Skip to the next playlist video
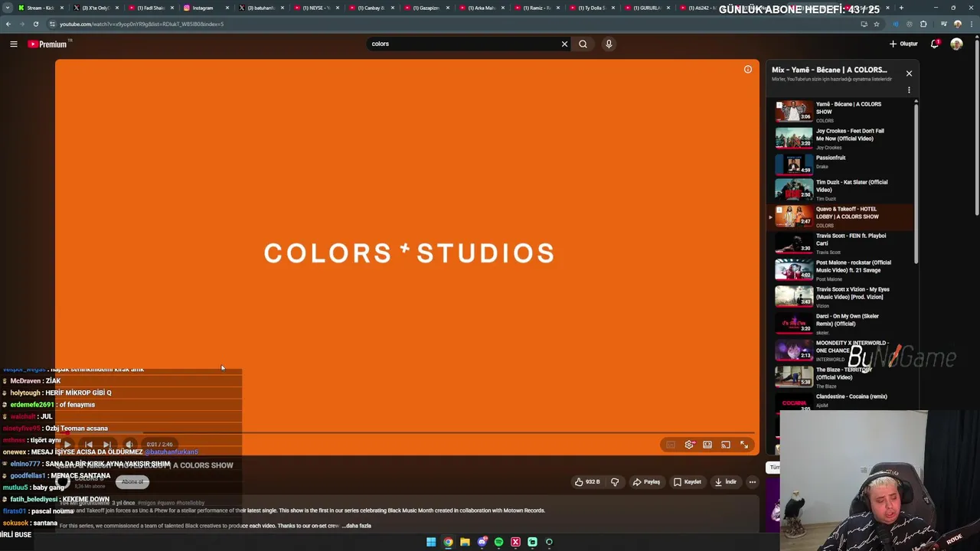Image resolution: width=980 pixels, height=551 pixels. coord(107,445)
